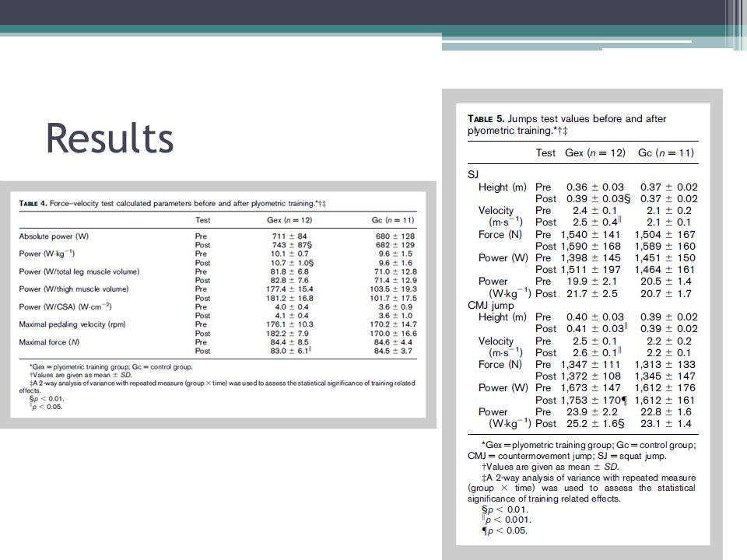Viewport: 747px width, 560px height.
Task: Click the "Results" slide title
Action: [110, 138]
